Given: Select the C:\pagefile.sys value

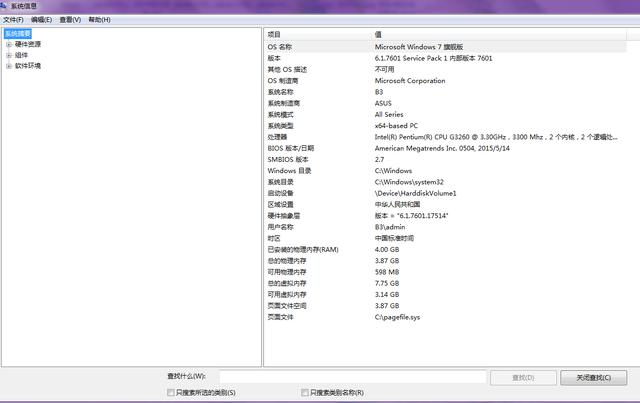Looking at the screenshot, I should click(397, 317).
